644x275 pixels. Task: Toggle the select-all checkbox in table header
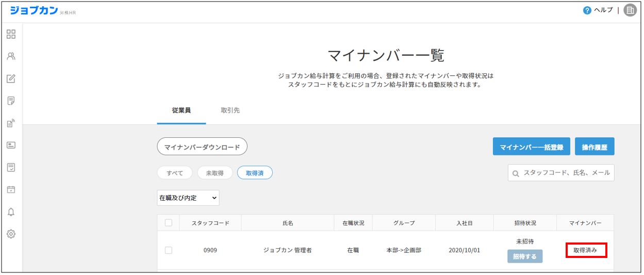[x=168, y=223]
